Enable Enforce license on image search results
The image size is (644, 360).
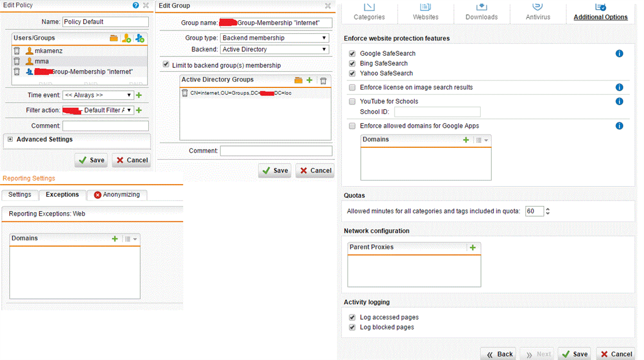pos(352,87)
